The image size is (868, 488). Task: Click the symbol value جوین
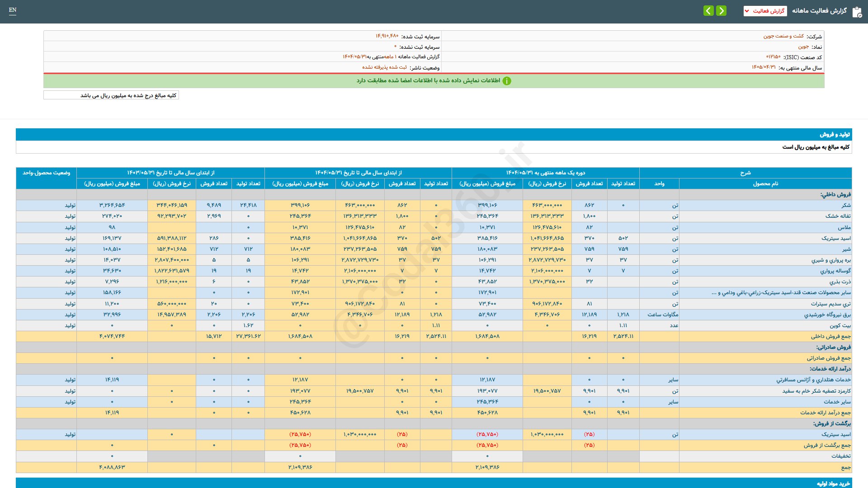coord(803,47)
